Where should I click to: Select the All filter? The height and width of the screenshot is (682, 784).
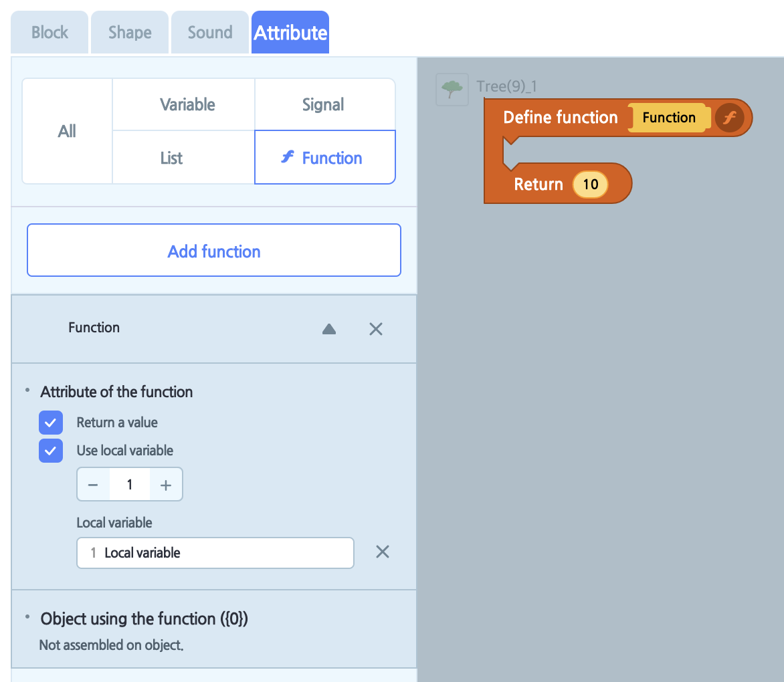[66, 130]
